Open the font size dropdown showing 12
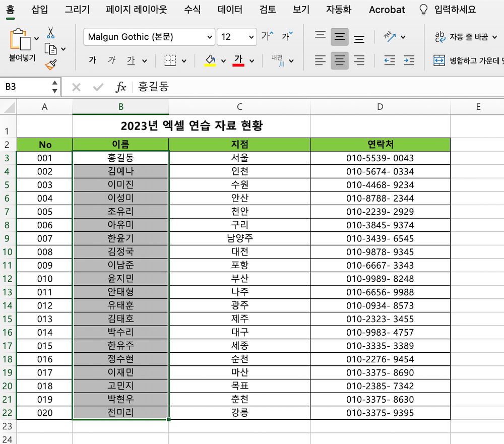 pos(237,37)
